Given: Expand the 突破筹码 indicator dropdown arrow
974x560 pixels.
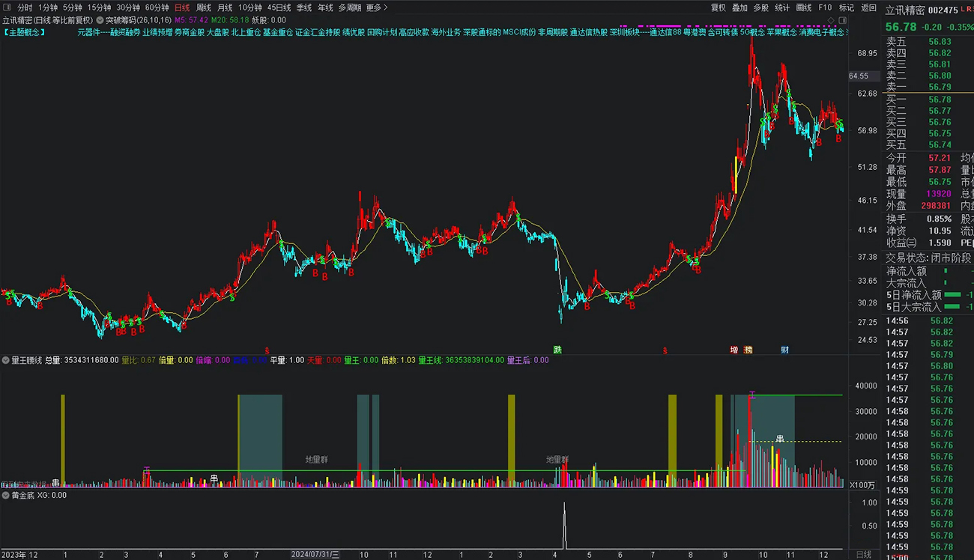Looking at the screenshot, I should [x=100, y=20].
